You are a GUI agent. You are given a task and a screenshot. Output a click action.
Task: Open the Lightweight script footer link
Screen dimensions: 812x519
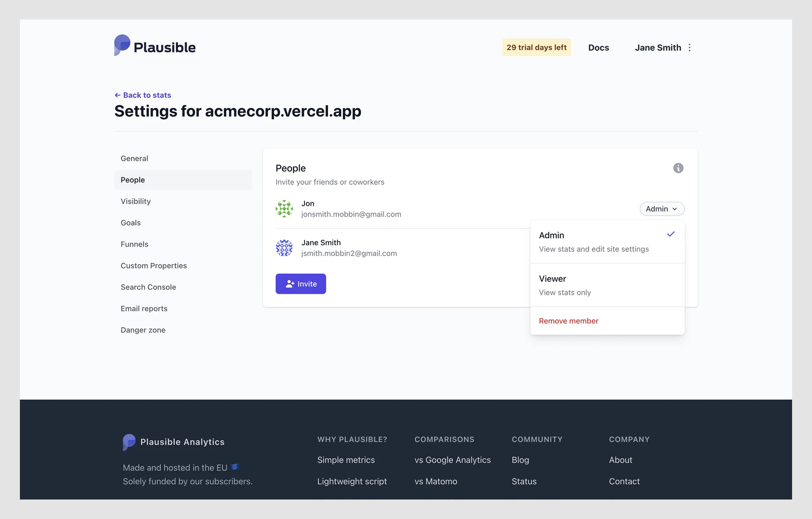pyautogui.click(x=352, y=482)
